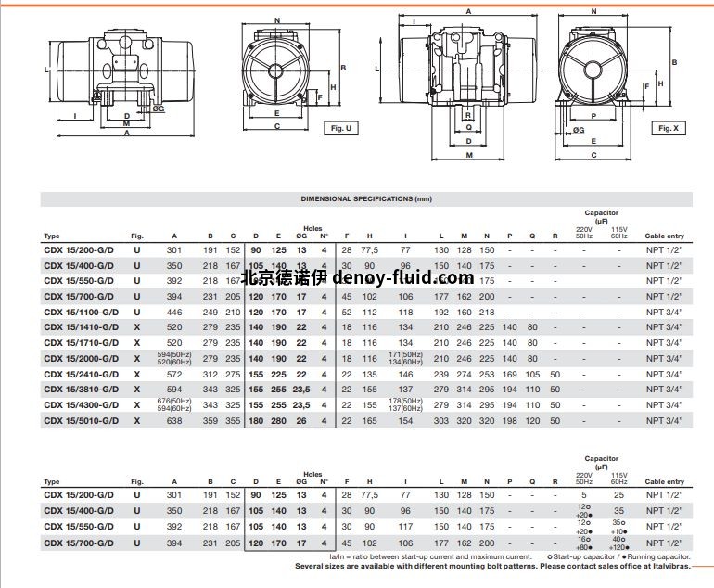Click the Cable entry header in lower table
The width and height of the screenshot is (714, 588).
click(664, 482)
